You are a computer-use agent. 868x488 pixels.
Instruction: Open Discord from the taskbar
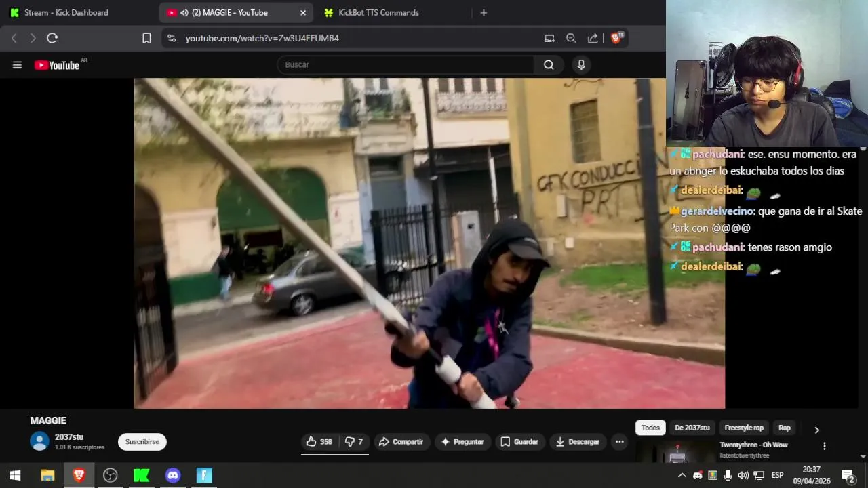pos(173,476)
